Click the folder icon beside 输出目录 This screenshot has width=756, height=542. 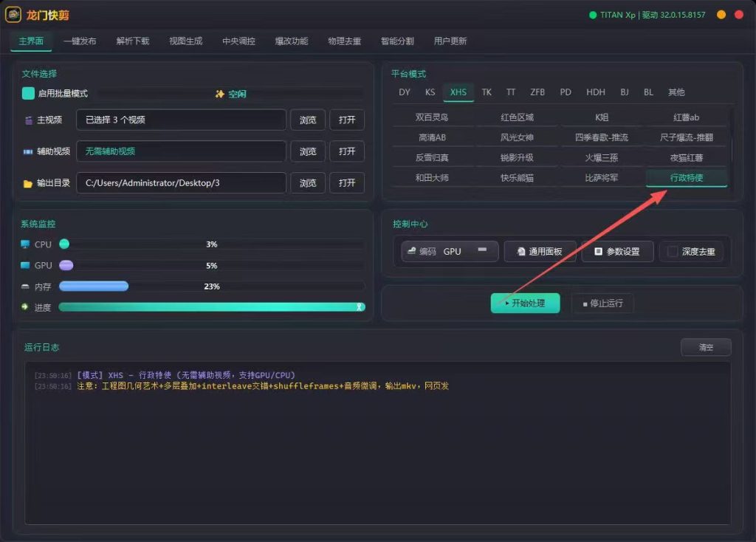coord(27,183)
